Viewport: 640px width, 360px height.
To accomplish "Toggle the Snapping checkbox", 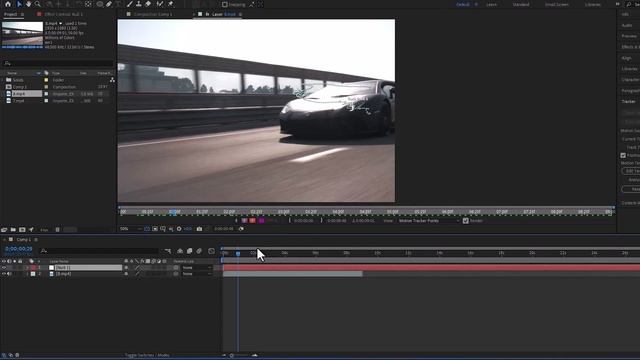I will (224, 4).
